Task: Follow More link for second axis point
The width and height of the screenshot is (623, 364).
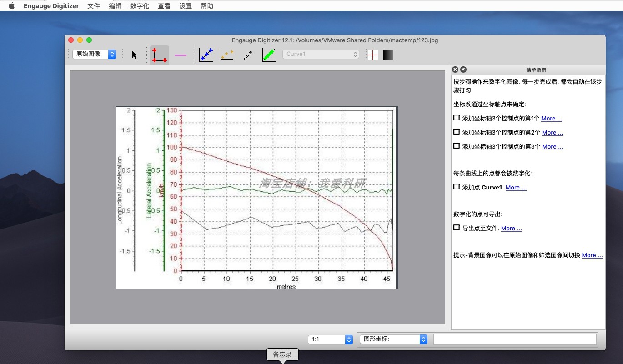Action: click(553, 133)
